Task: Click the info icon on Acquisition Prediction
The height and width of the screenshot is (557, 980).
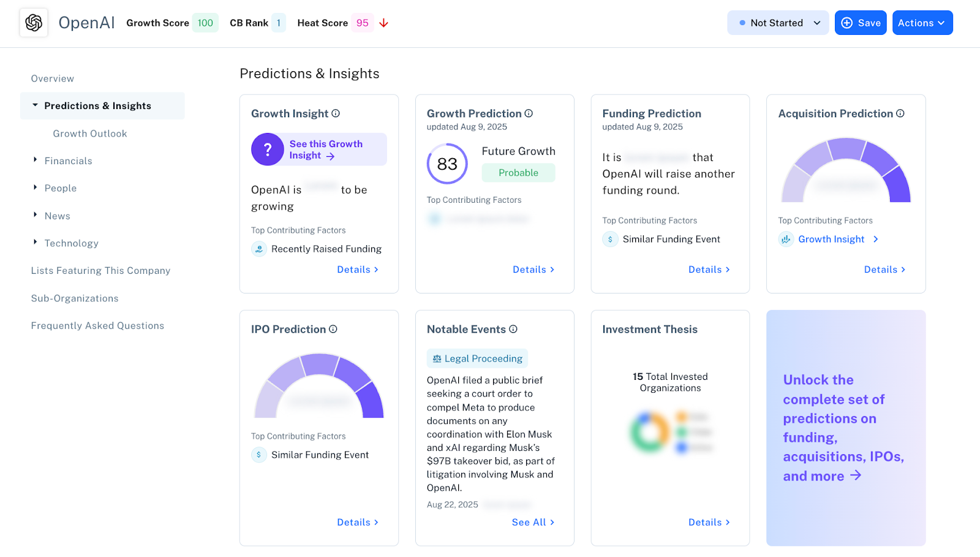Action: point(900,113)
